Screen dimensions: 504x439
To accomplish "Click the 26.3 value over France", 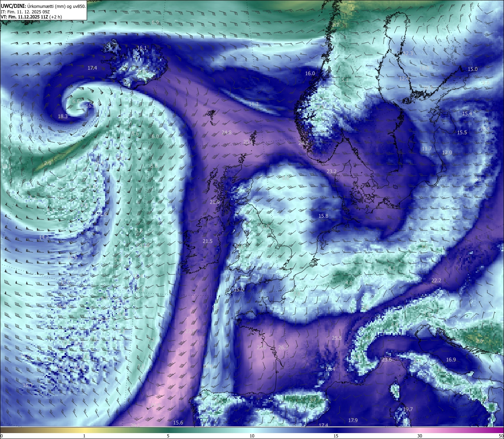I will 283,348.
